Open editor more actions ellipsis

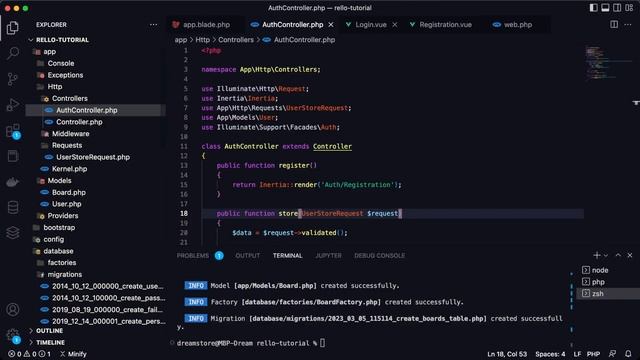pos(628,24)
